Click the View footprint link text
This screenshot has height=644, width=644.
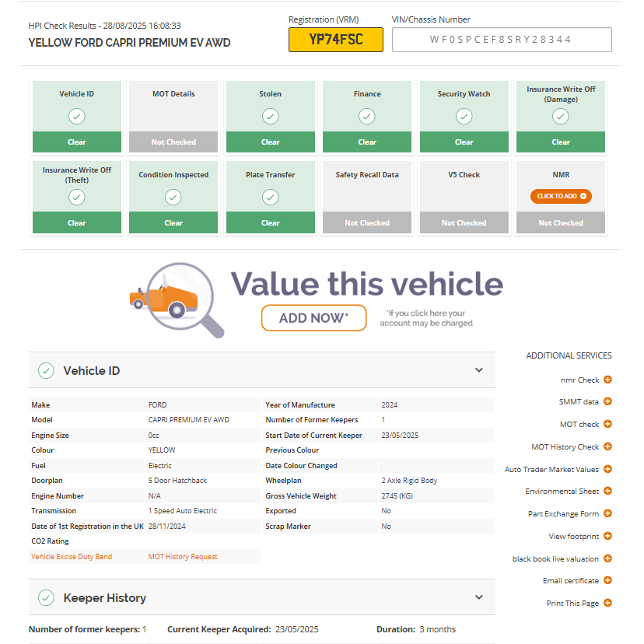(574, 536)
